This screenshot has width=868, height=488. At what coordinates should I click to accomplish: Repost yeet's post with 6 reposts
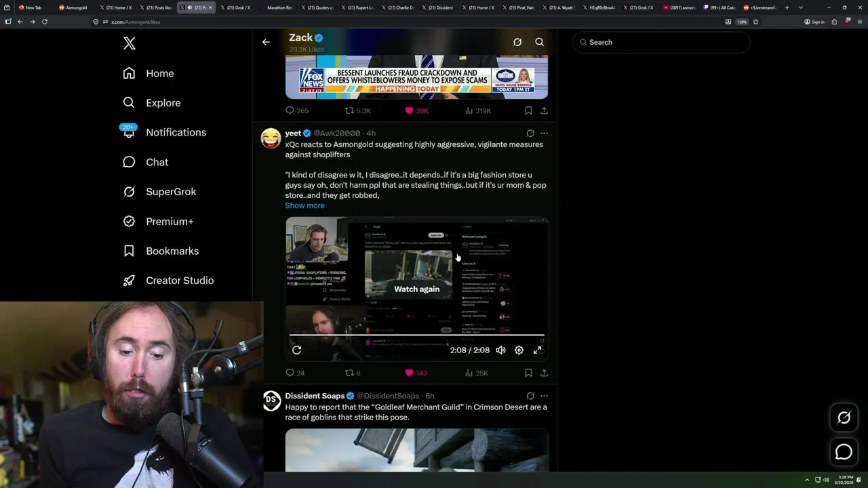[353, 373]
